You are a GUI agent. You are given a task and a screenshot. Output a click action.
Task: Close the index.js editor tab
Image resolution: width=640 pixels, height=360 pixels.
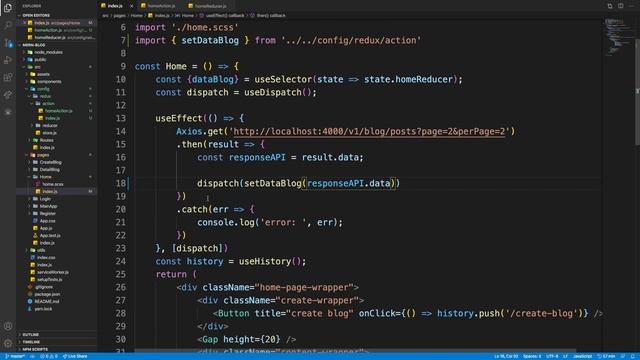point(131,6)
